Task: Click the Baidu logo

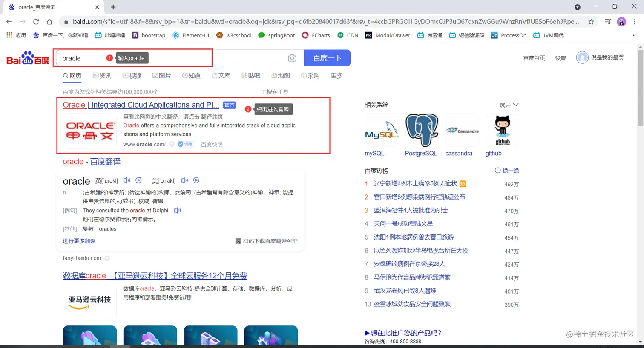Action: tap(28, 58)
